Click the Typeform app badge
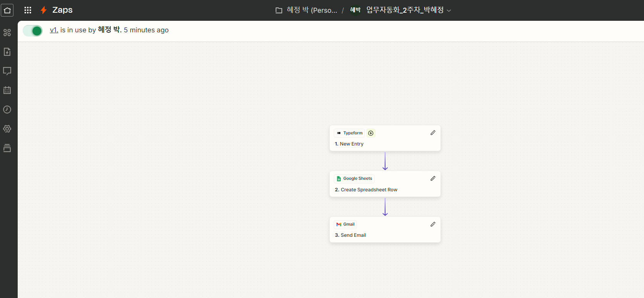644x298 pixels. (349, 133)
